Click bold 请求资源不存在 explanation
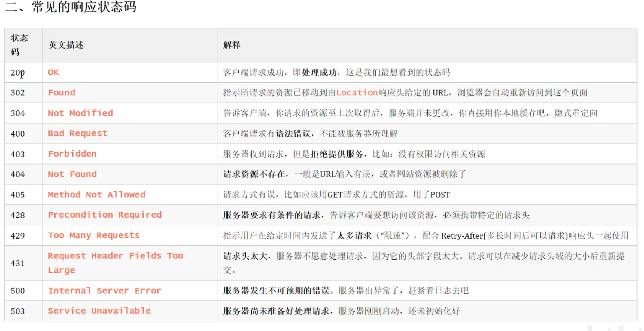The width and height of the screenshot is (644, 331). [x=254, y=174]
